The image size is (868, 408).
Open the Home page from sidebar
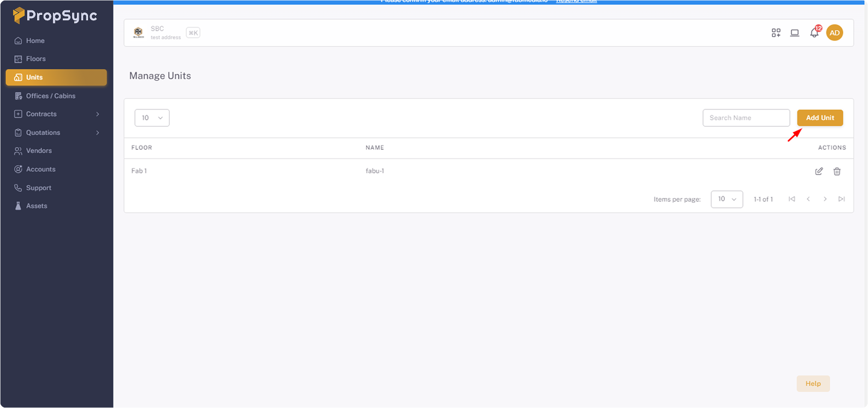(x=56, y=40)
